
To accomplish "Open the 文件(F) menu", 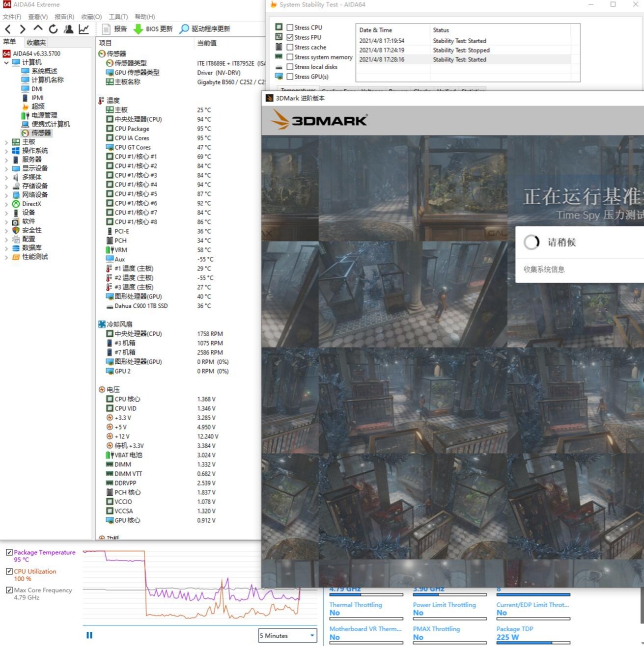I will [12, 17].
